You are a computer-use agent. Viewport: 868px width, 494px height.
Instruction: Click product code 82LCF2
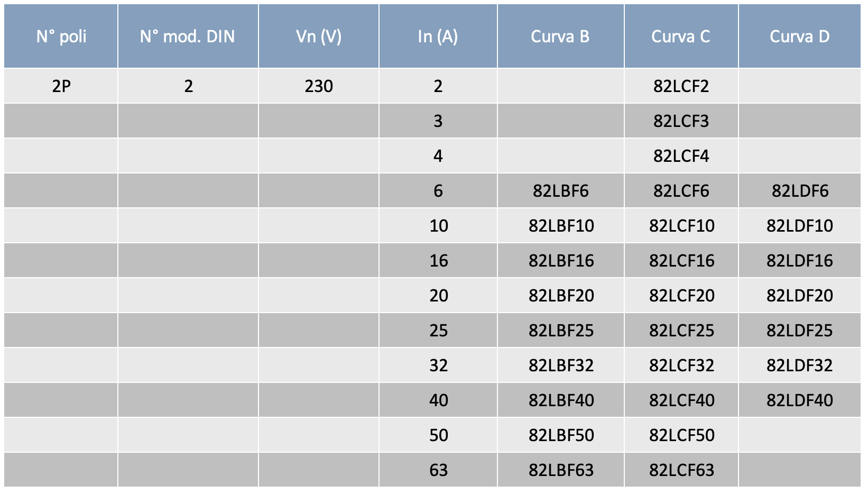coord(681,86)
